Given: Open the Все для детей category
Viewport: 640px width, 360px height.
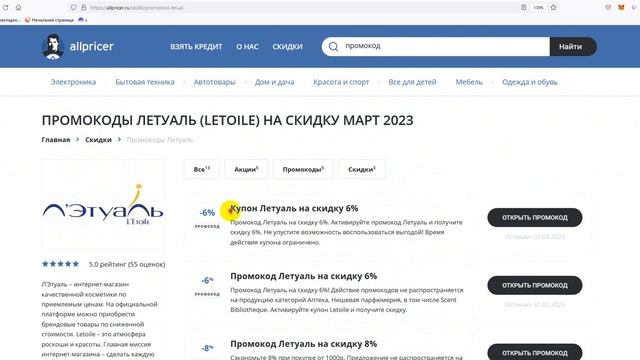Looking at the screenshot, I should (412, 82).
